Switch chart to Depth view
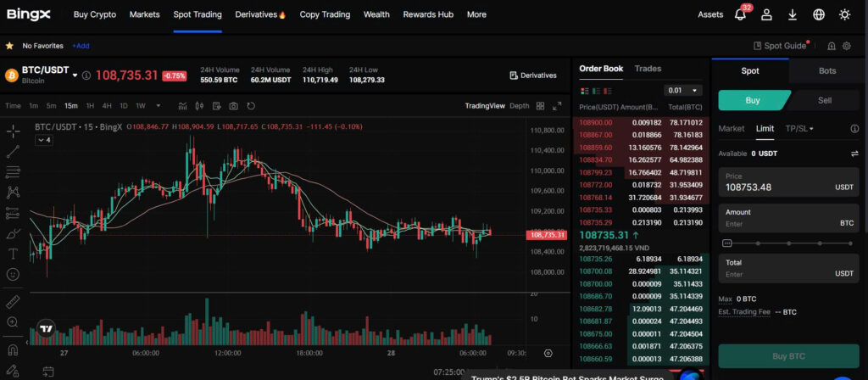The height and width of the screenshot is (380, 868). click(520, 106)
